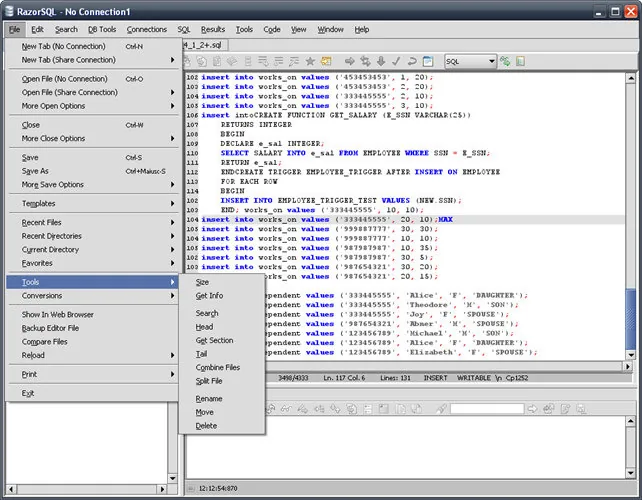Click the right arrow execute icon in the editor toolbar
This screenshot has width=642, height=500.
pos(349,61)
